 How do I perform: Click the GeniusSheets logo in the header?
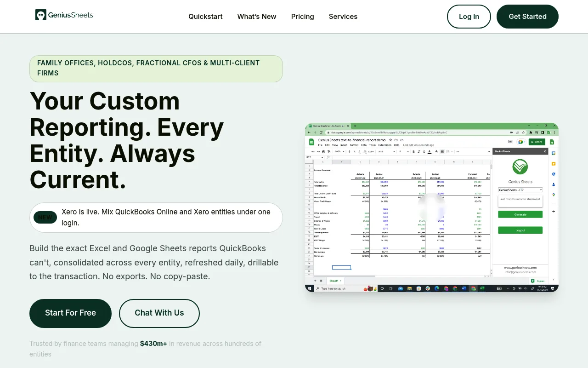[x=64, y=15]
